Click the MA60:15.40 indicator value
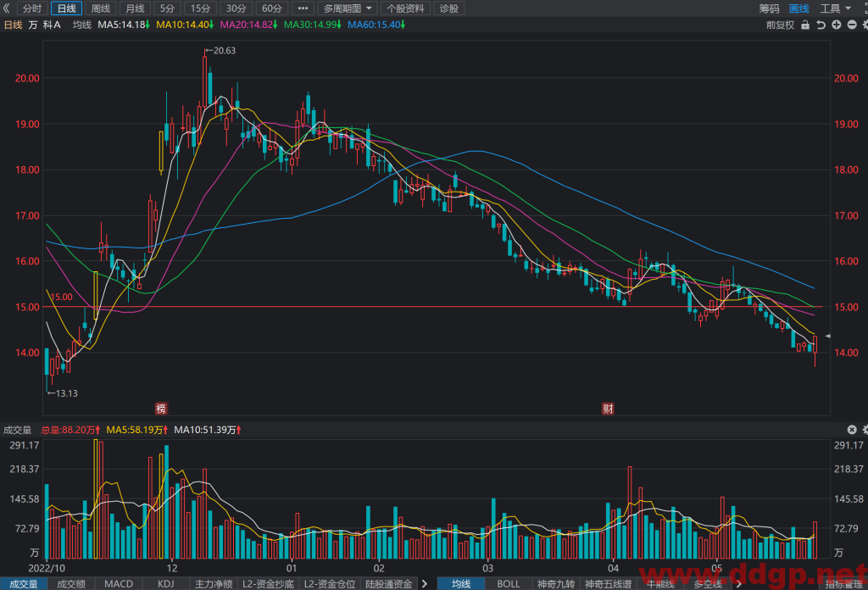 pyautogui.click(x=376, y=25)
